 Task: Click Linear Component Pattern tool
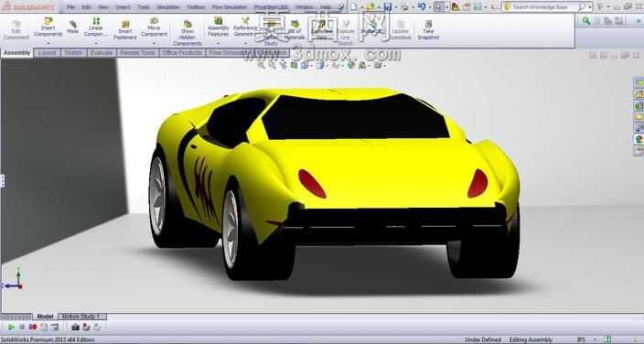pyautogui.click(x=96, y=27)
